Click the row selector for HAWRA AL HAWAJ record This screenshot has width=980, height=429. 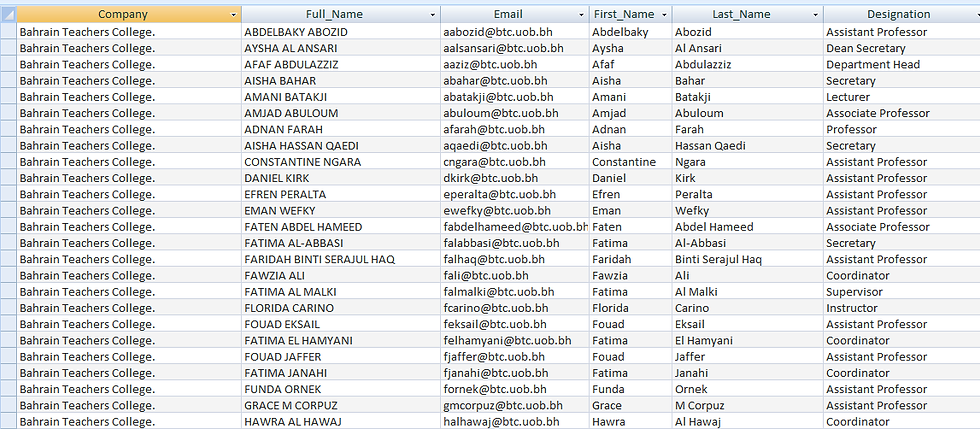[x=8, y=422]
